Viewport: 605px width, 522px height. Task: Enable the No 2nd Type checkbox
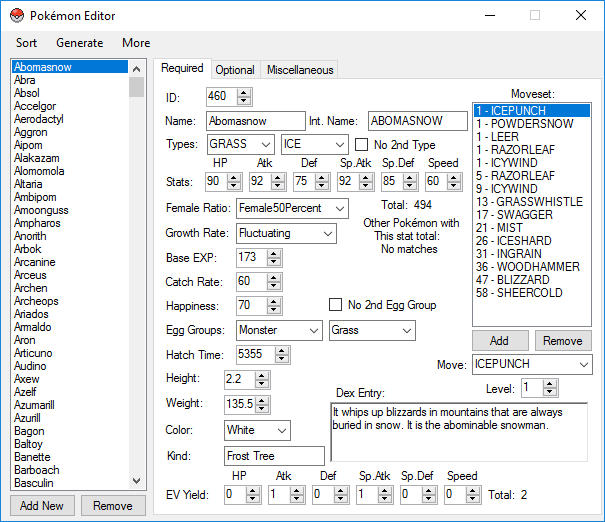(x=361, y=145)
